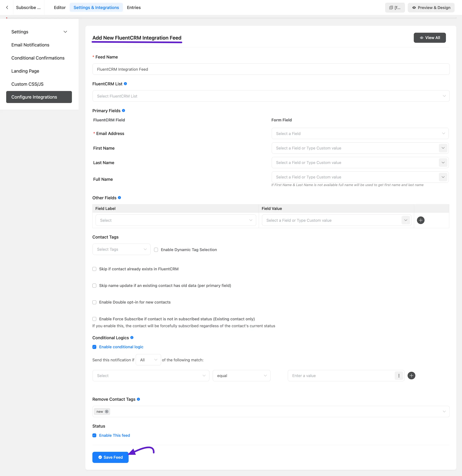Viewport: 462px width, 476px height.
Task: Open Conditional Confirmations settings
Action: click(x=38, y=58)
